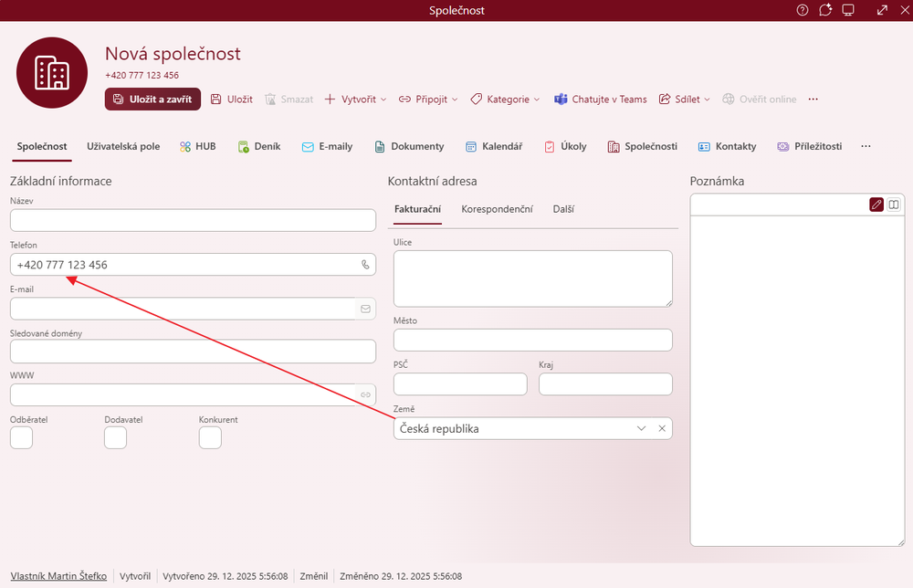
Task: Open the Sdílet share dropdown
Action: (x=685, y=99)
